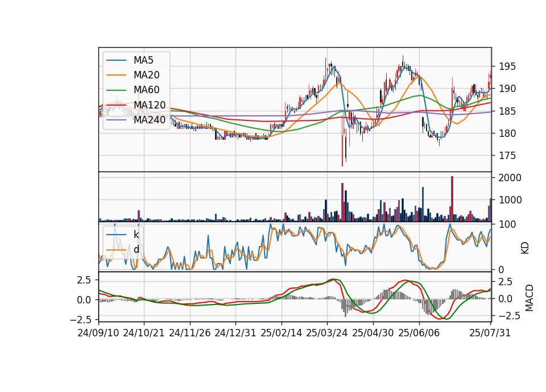
Task: Click the 180 price axis label
Action: (507, 133)
